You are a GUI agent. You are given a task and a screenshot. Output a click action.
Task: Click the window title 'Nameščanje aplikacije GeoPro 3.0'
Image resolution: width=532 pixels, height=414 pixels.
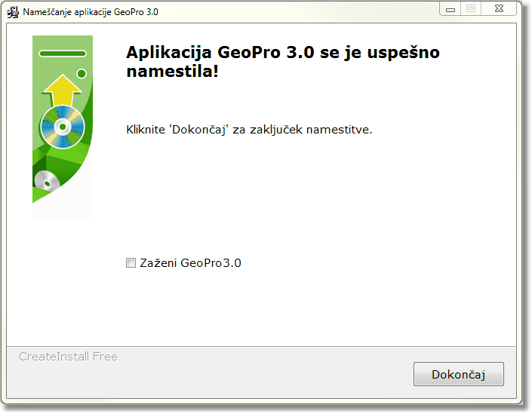pos(91,12)
